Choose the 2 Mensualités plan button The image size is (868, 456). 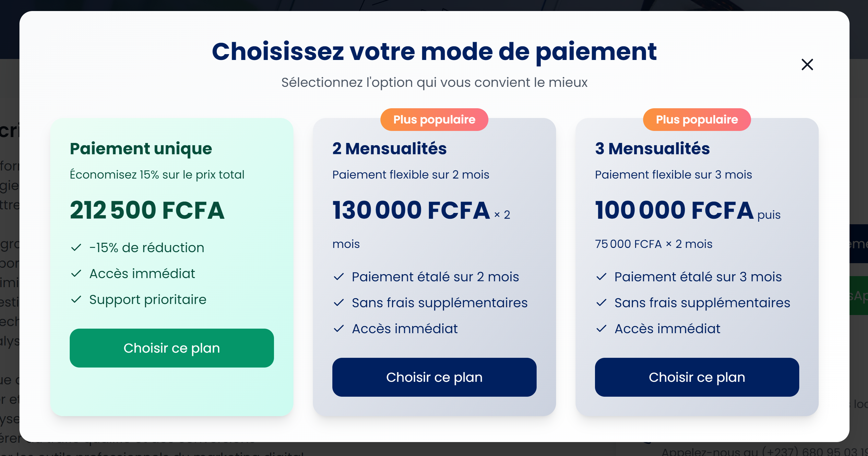point(434,377)
